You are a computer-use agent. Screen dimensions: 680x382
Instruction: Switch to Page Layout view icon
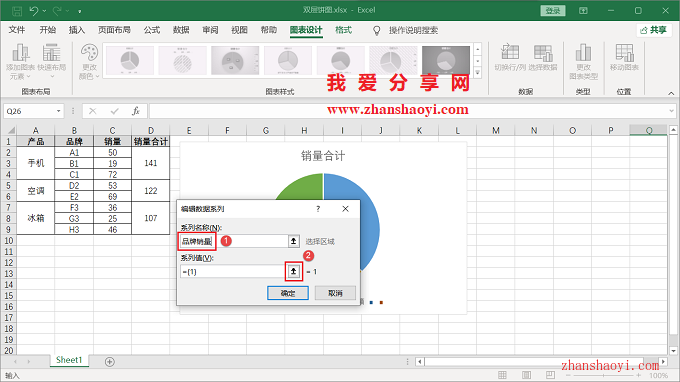pyautogui.click(x=526, y=375)
